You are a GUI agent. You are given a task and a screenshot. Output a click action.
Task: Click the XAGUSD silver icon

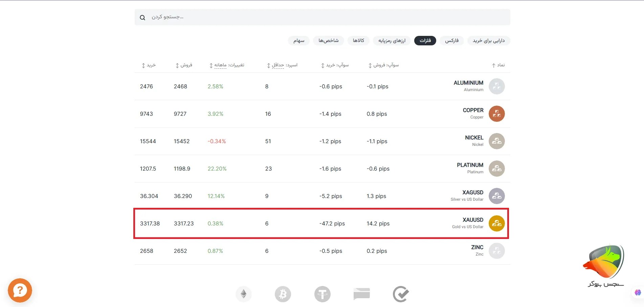pos(496,196)
